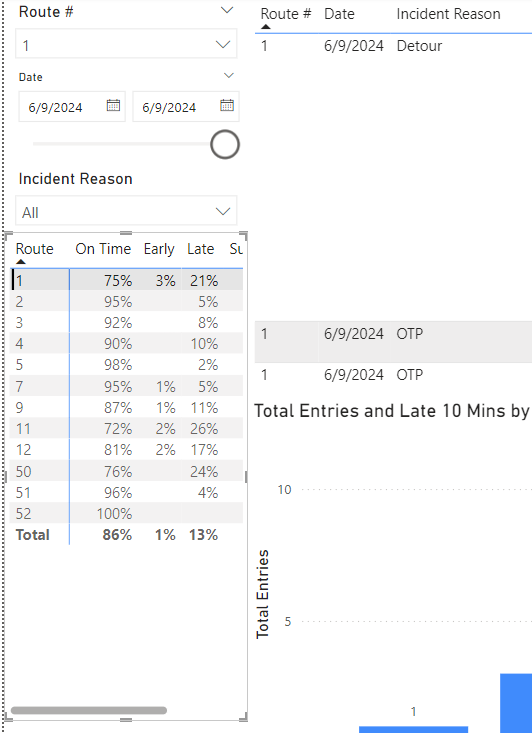This screenshot has height=733, width=532.
Task: Click the 100% On Time value
Action: 115,514
